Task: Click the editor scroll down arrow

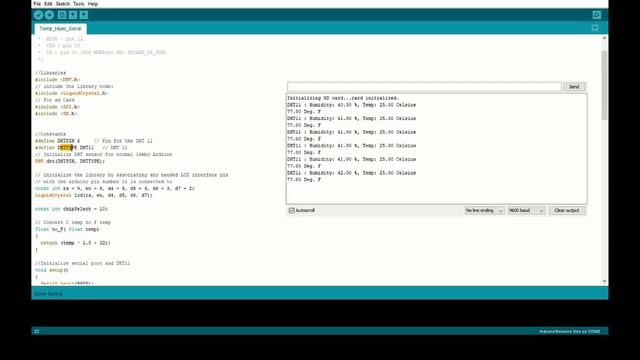Action: tap(604, 281)
